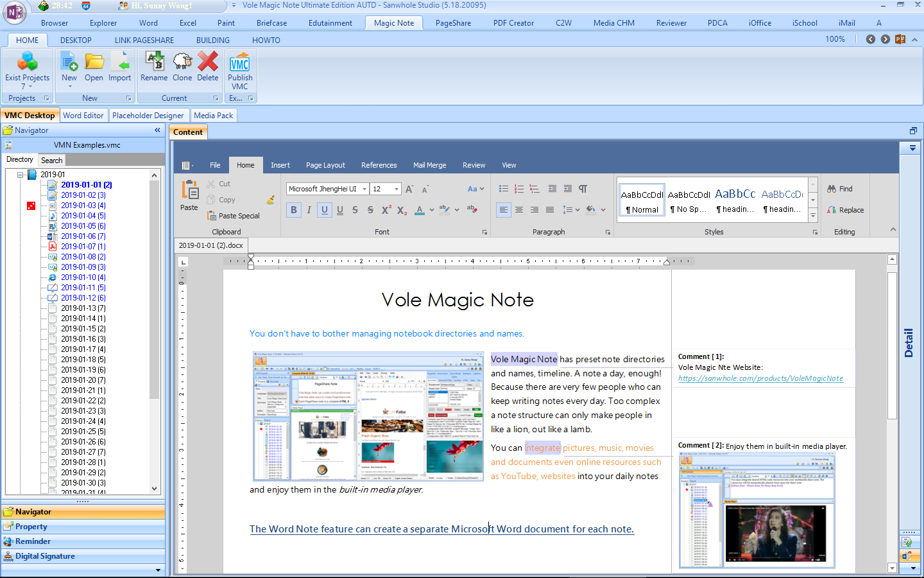The width and height of the screenshot is (924, 578).
Task: Click the shrink font size icon
Action: (x=425, y=189)
